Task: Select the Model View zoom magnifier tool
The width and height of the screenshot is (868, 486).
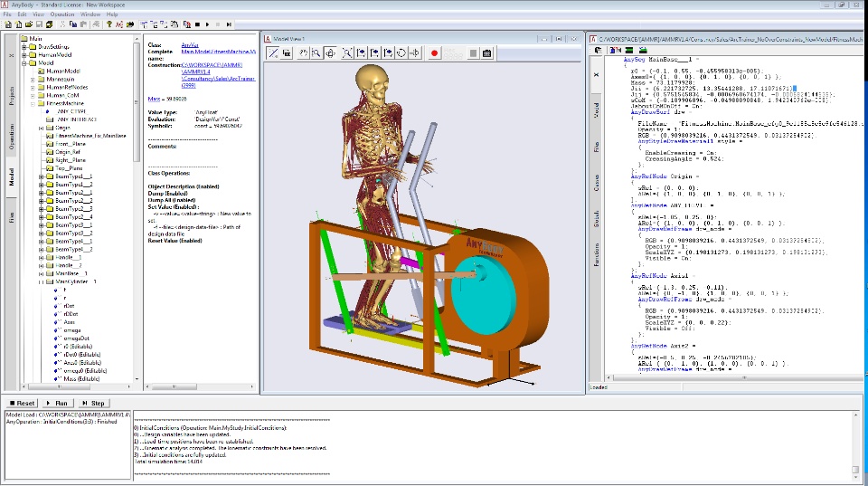Action: click(316, 53)
